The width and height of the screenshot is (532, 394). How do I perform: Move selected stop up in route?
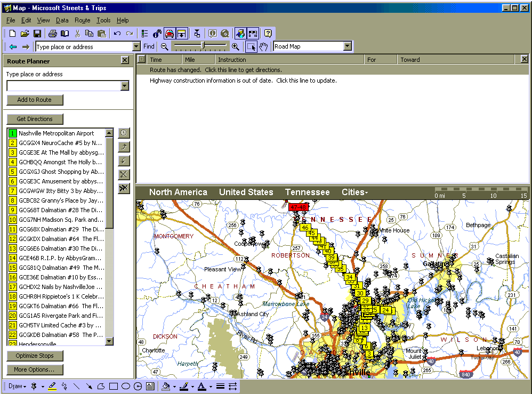[124, 147]
